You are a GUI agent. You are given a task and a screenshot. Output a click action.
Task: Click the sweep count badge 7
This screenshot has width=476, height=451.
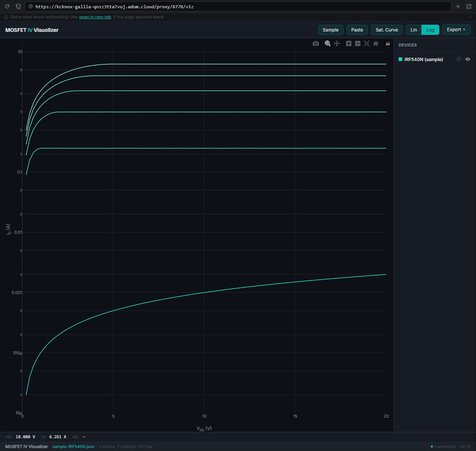pyautogui.click(x=458, y=59)
